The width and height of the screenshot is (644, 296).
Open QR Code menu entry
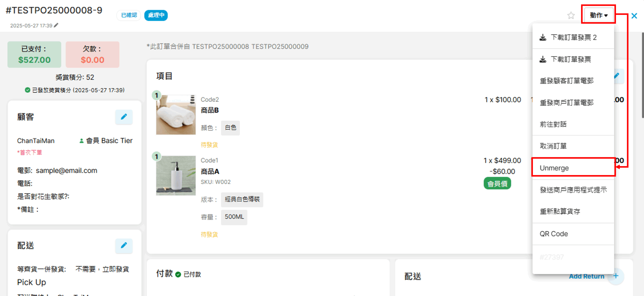pos(554,234)
